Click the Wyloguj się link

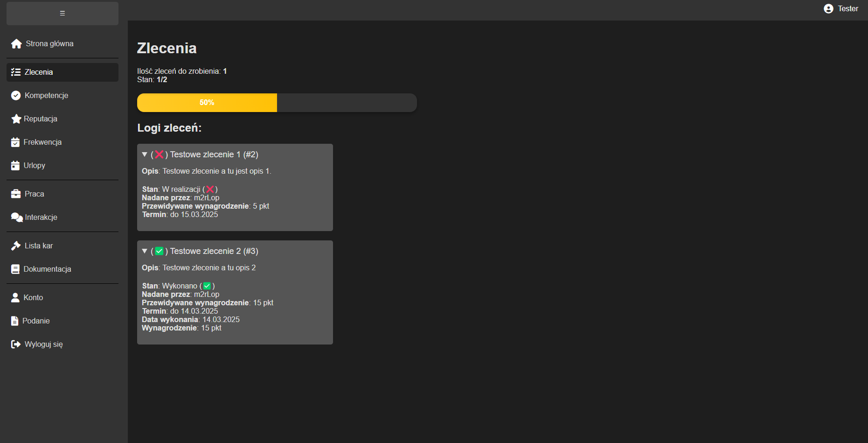(x=43, y=345)
